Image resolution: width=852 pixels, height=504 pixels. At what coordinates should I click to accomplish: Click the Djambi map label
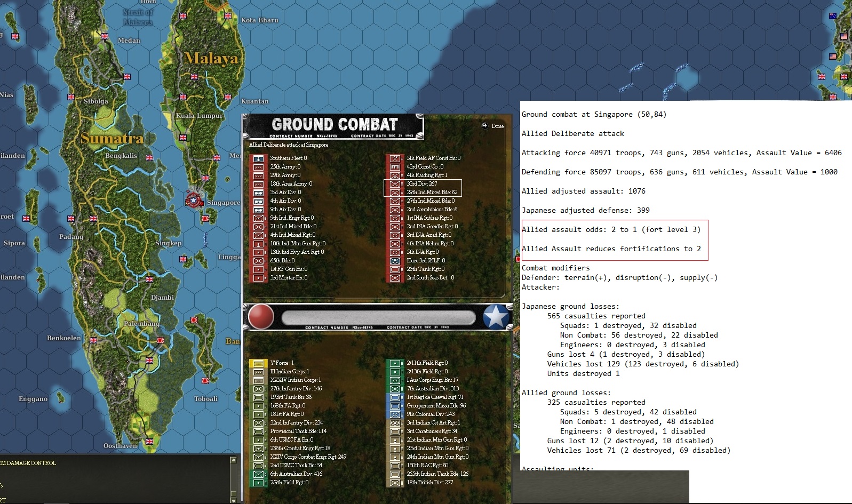(162, 298)
